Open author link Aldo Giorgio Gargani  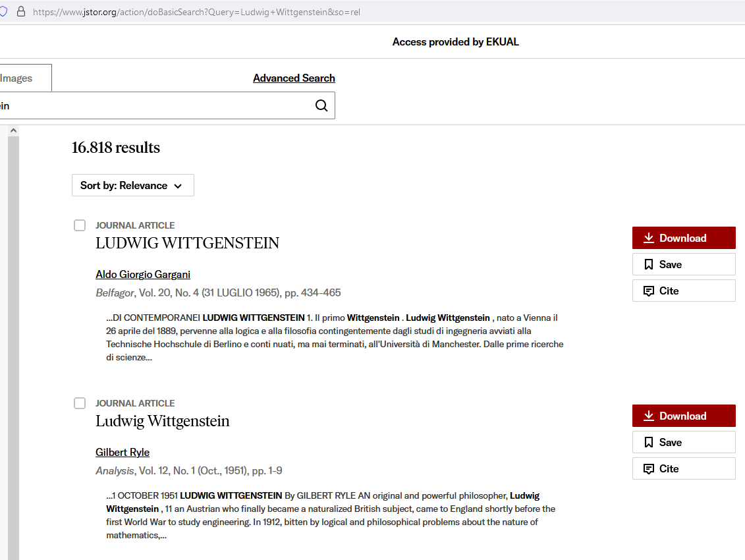(143, 274)
